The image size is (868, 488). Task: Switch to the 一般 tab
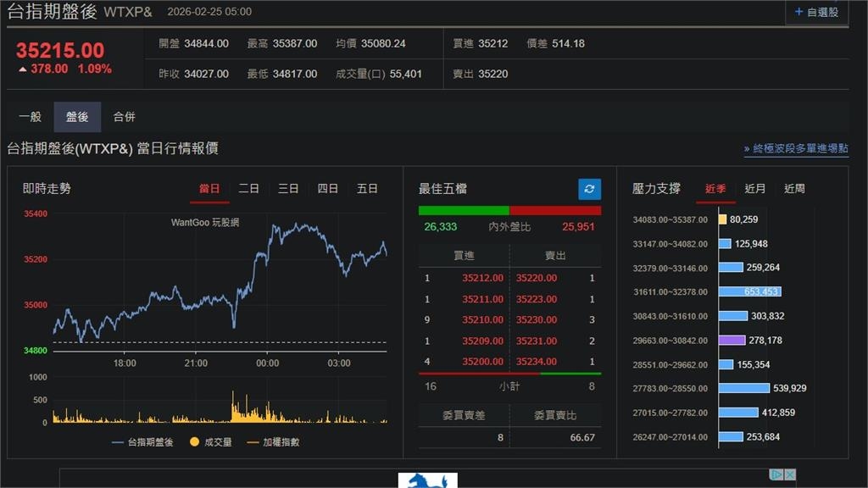(x=31, y=116)
